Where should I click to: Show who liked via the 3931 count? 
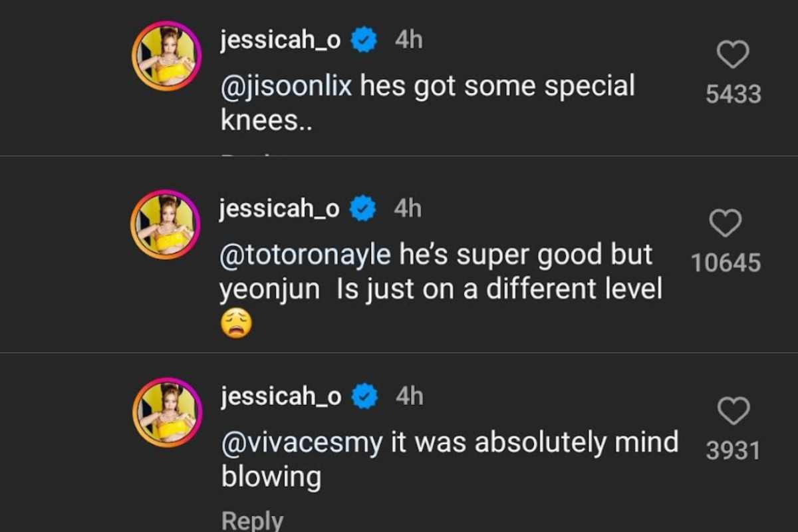pos(733,451)
